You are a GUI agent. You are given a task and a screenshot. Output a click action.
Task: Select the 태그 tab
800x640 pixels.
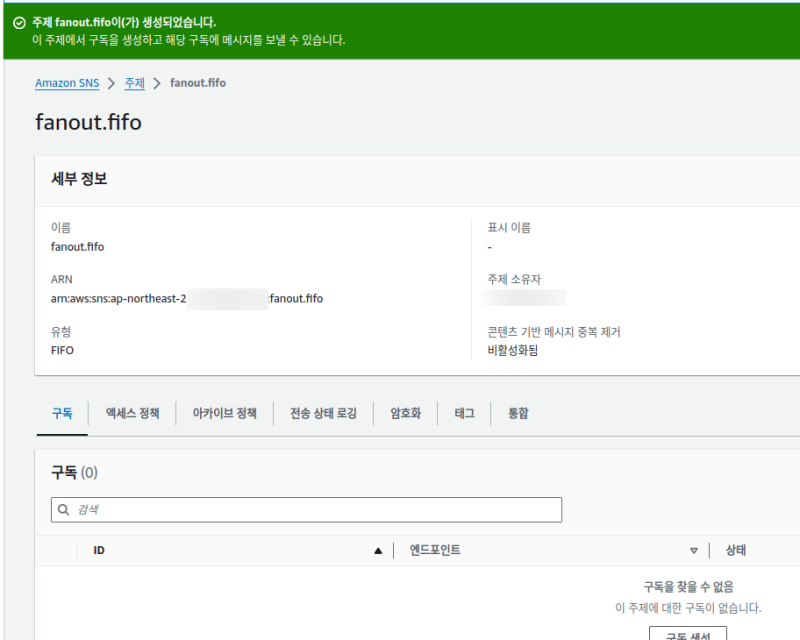[x=465, y=413]
